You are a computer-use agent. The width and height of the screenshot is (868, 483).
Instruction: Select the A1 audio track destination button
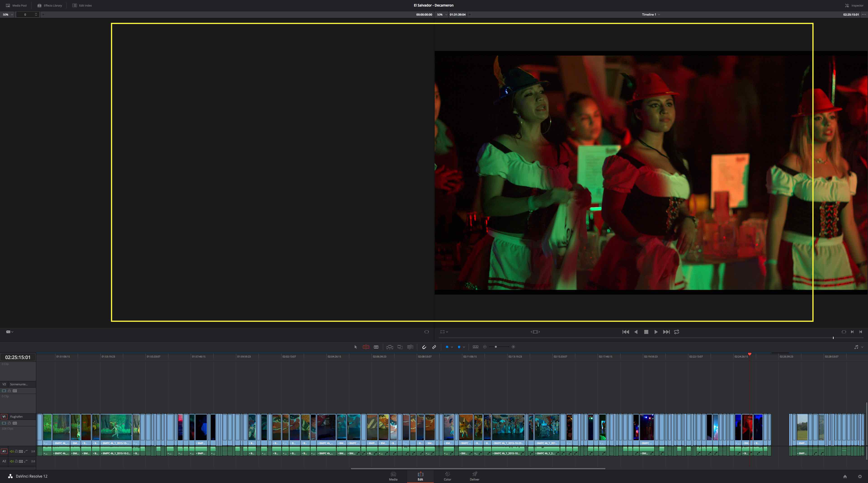[x=4, y=451]
